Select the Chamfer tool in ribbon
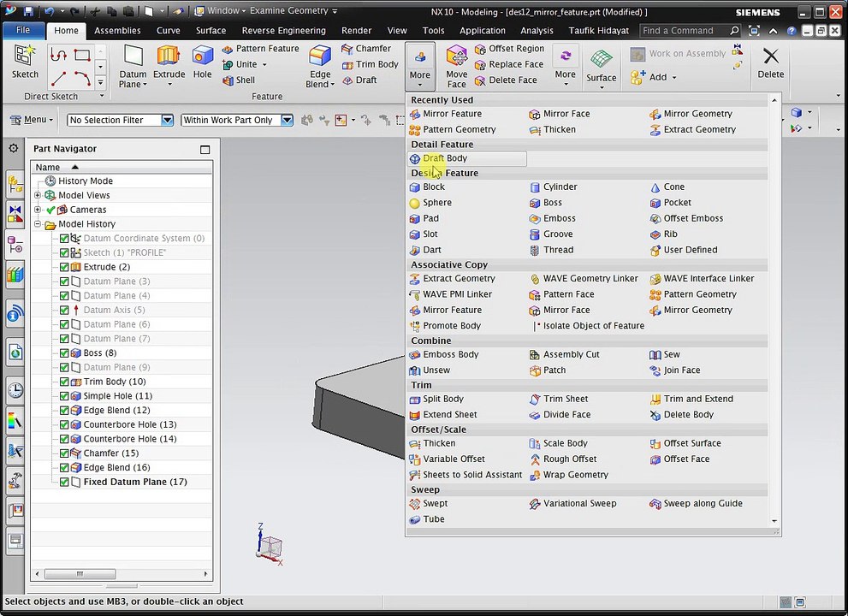This screenshot has width=848, height=616. point(366,49)
